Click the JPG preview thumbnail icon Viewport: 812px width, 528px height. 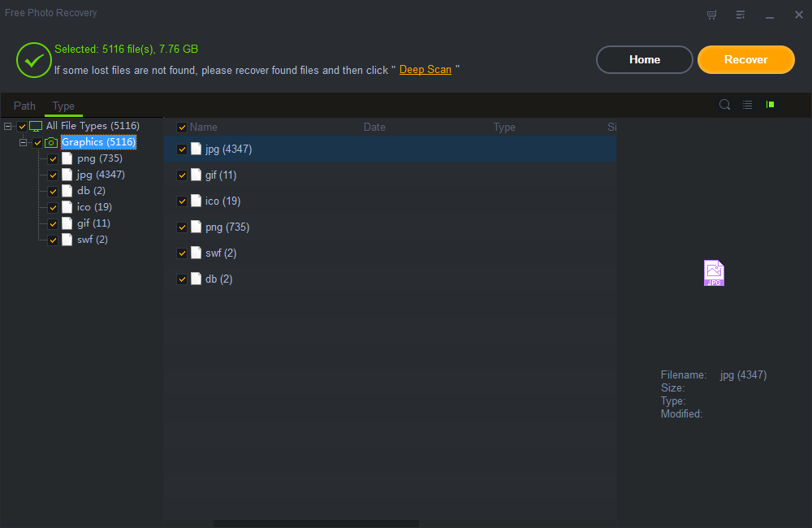pyautogui.click(x=714, y=273)
